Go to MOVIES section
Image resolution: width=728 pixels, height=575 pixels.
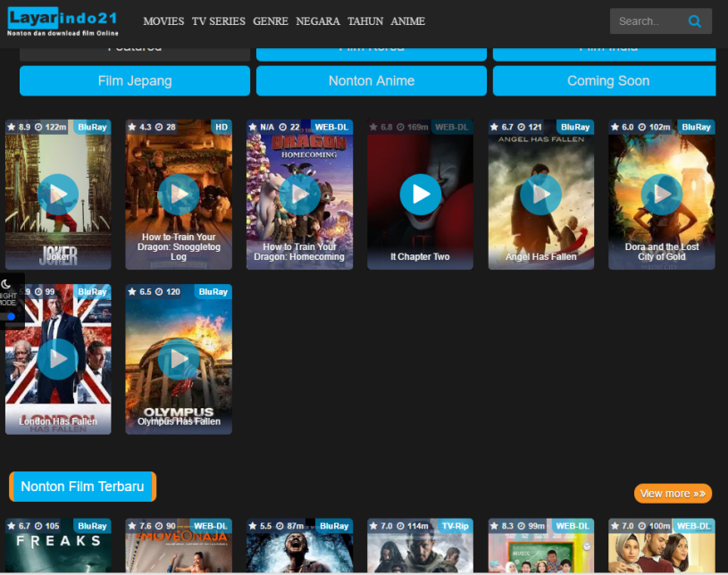click(x=163, y=21)
